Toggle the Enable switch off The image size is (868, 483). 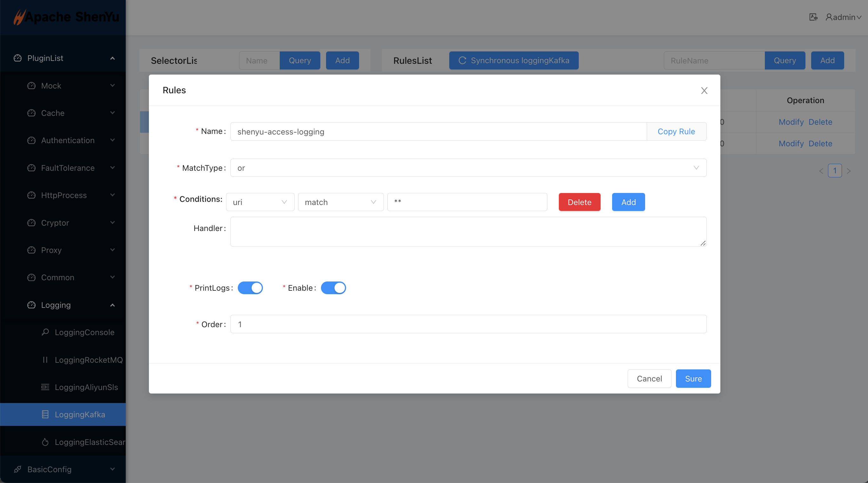333,288
